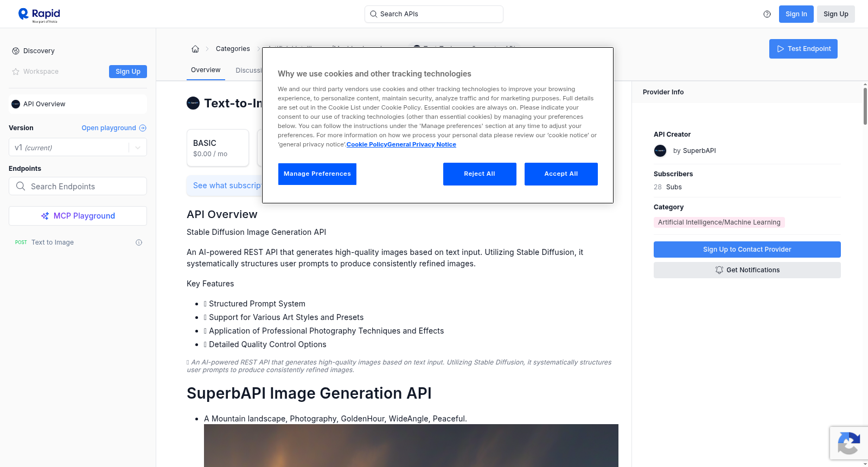Viewport: 868px width, 467px height.
Task: Click the '28 Subs' subscriber count
Action: click(x=668, y=187)
